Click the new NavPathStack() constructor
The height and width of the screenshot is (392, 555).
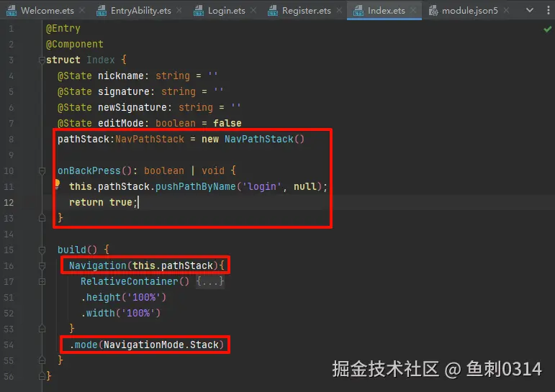coord(253,139)
